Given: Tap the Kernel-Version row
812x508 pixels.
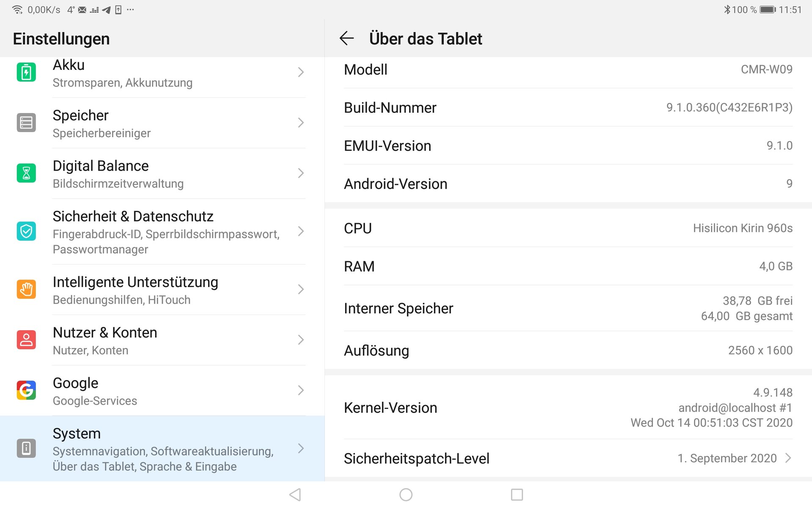Looking at the screenshot, I should click(x=568, y=408).
